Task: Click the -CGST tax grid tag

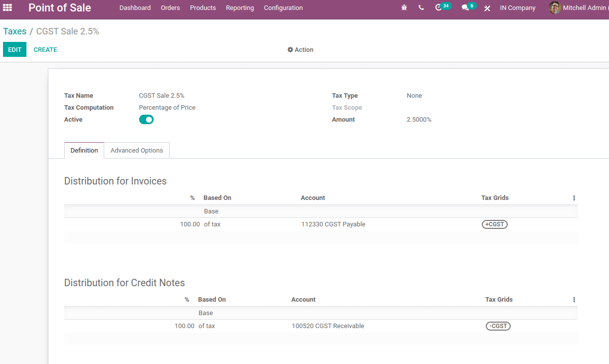Action: [498, 326]
